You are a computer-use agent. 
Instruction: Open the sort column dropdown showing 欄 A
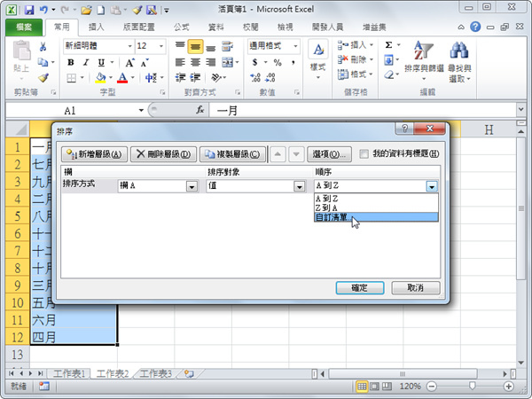coord(192,186)
